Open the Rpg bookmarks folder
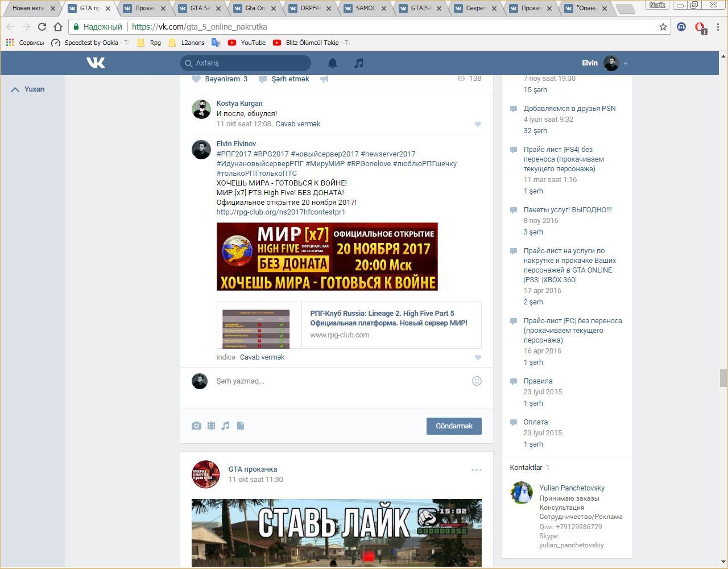 [149, 43]
